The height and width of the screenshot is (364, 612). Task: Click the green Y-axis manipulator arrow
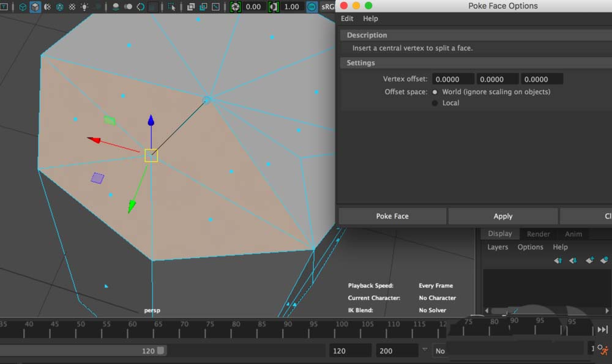[132, 206]
